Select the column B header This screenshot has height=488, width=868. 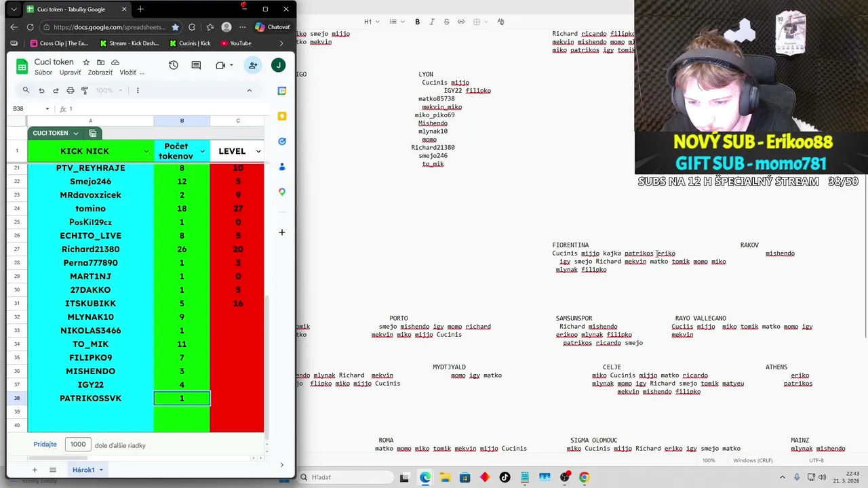(x=182, y=121)
